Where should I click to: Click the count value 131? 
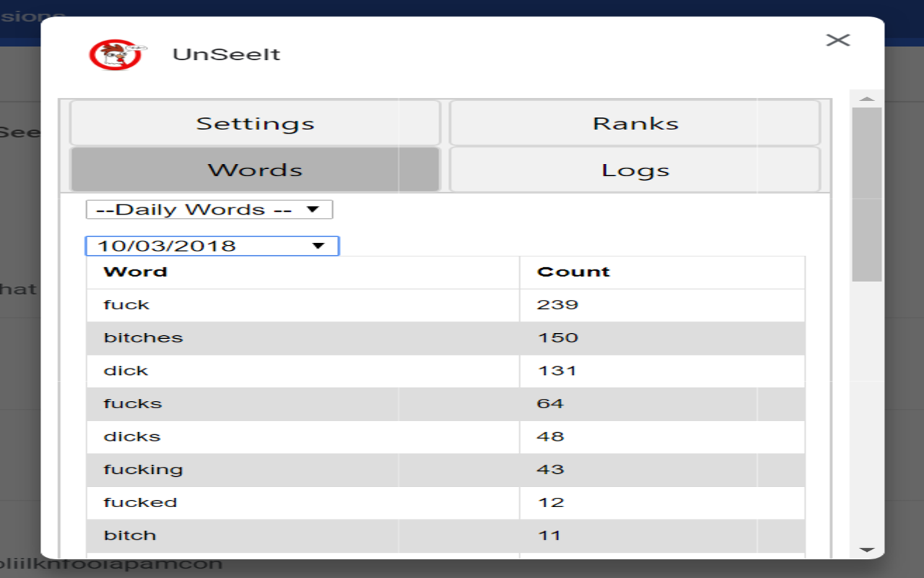click(x=557, y=371)
